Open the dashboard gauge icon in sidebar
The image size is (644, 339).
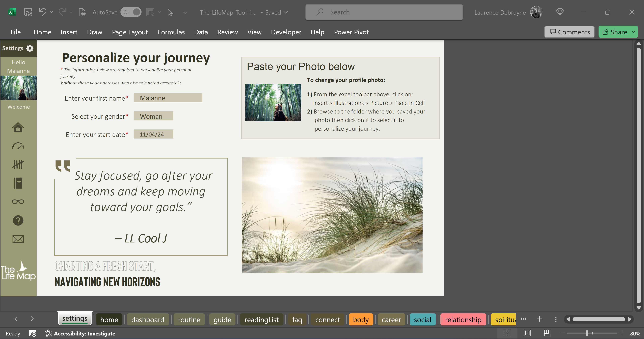[18, 146]
